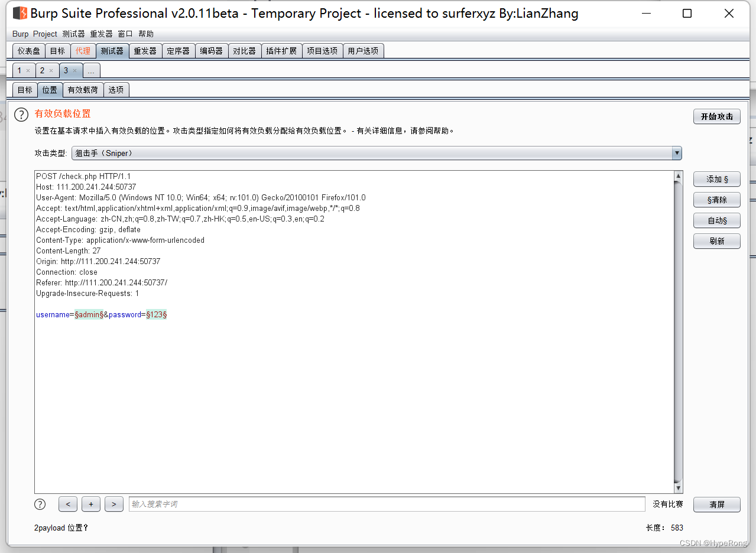Click the 清屏 button
Image resolution: width=756 pixels, height=553 pixels.
click(x=717, y=505)
